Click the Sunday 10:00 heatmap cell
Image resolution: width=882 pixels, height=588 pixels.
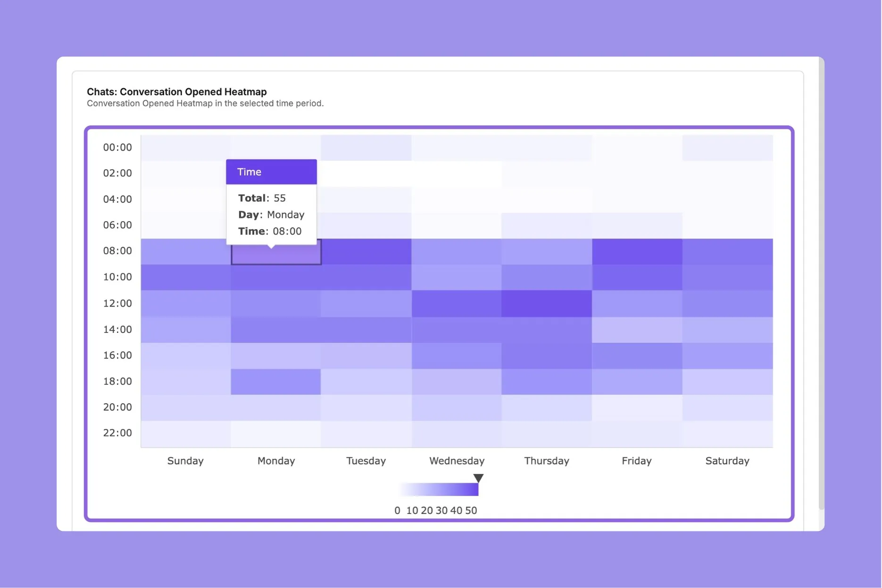(x=186, y=277)
